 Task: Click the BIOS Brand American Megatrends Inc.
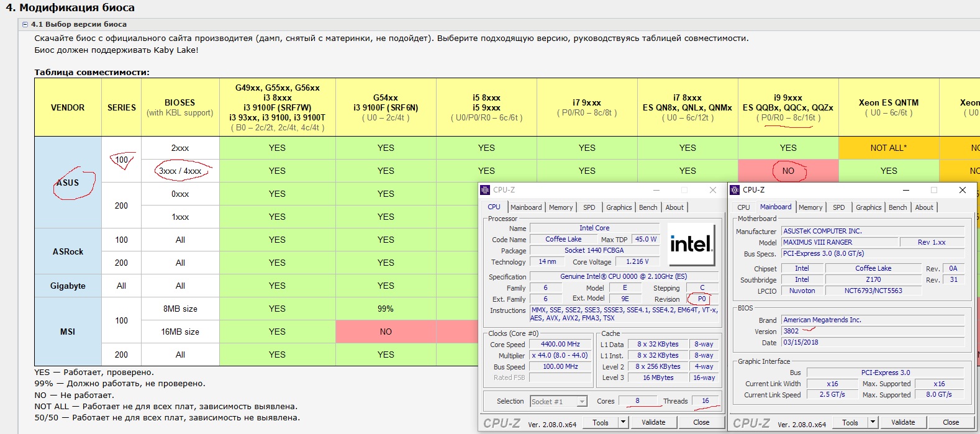873,320
